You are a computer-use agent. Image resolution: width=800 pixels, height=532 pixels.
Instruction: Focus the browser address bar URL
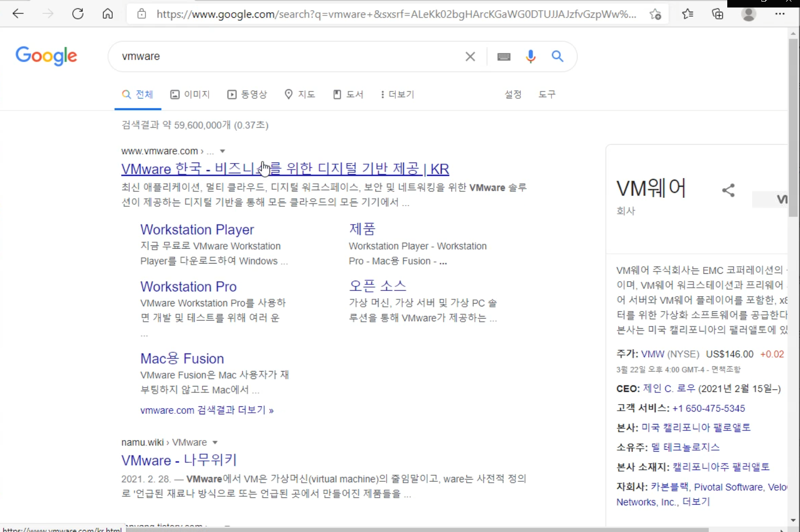(396, 14)
